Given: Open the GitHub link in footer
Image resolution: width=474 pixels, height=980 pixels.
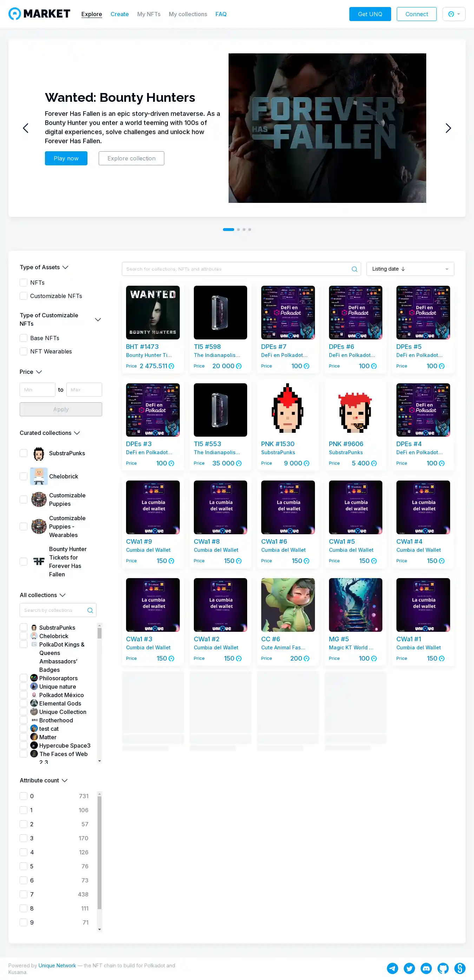Looking at the screenshot, I should 443,968.
